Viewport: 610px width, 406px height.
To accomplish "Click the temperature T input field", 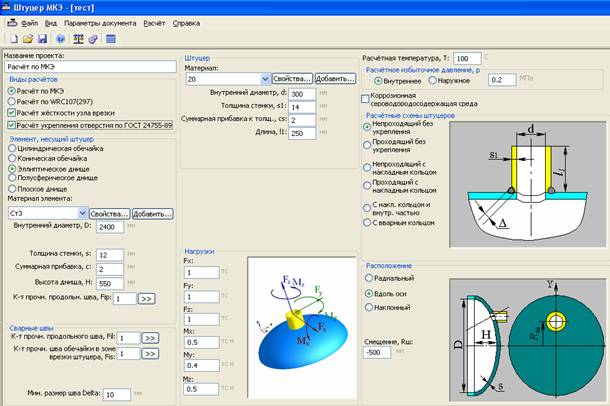I will click(467, 59).
